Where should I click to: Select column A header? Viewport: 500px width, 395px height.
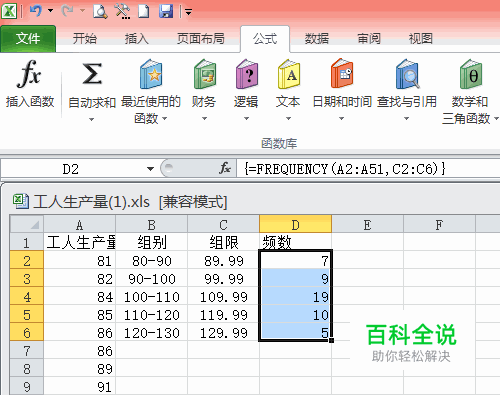click(x=80, y=224)
